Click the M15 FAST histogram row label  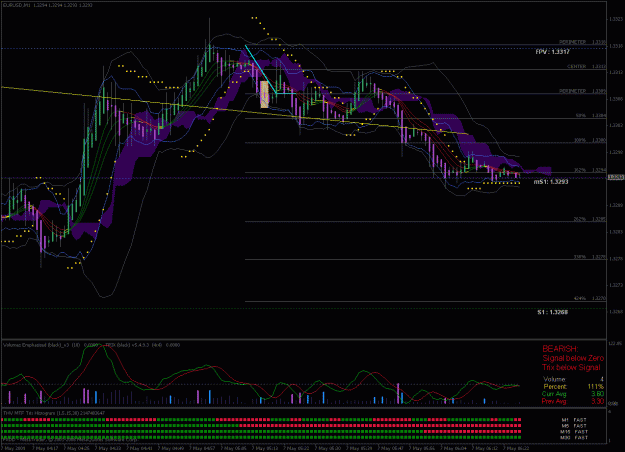[x=574, y=432]
